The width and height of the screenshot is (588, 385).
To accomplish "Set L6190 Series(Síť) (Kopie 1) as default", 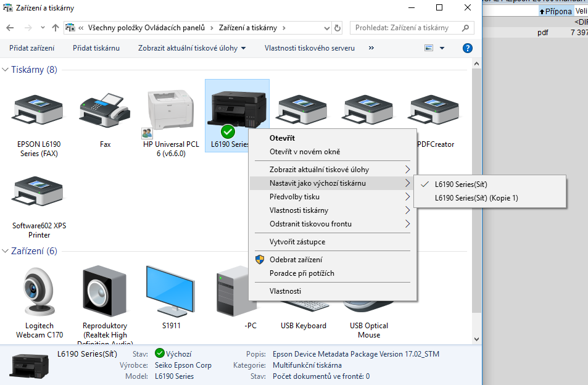I will click(x=476, y=198).
